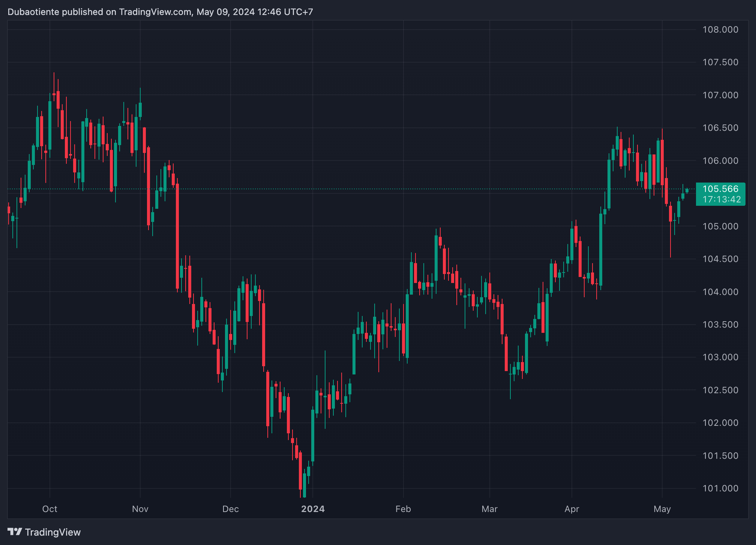Click the latest green candlestick near 105.566
756x545 pixels.
click(x=687, y=190)
